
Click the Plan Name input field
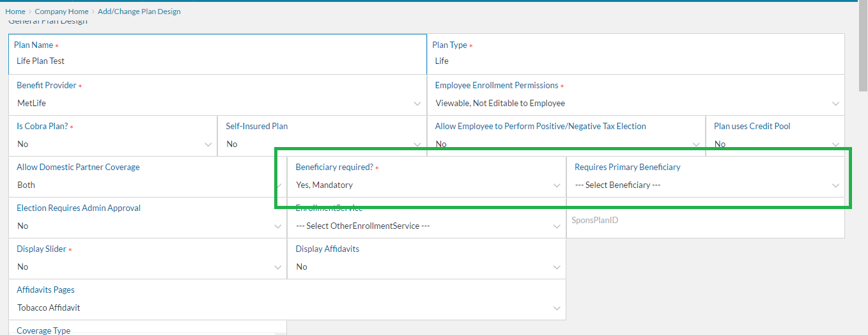point(217,61)
